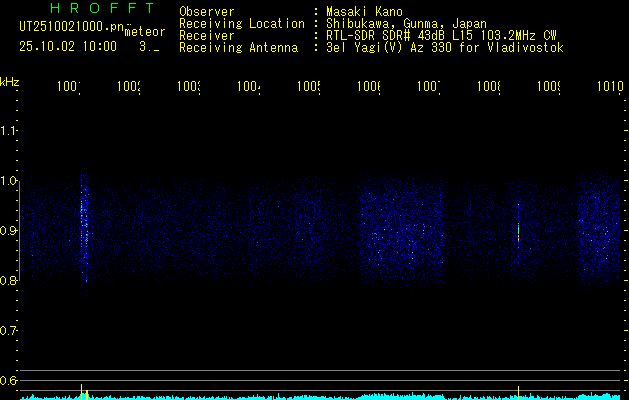Select location text Shibukawa, Gunma, Japan
The image size is (629, 400).
coord(406,24)
